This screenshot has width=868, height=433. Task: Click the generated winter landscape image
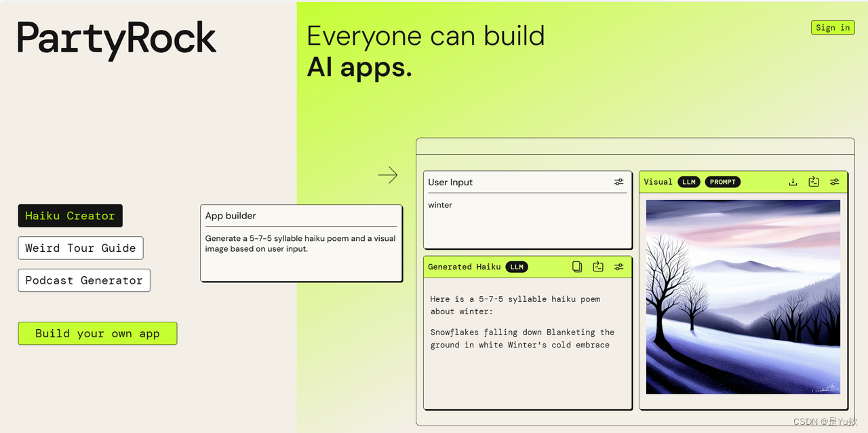coord(743,297)
